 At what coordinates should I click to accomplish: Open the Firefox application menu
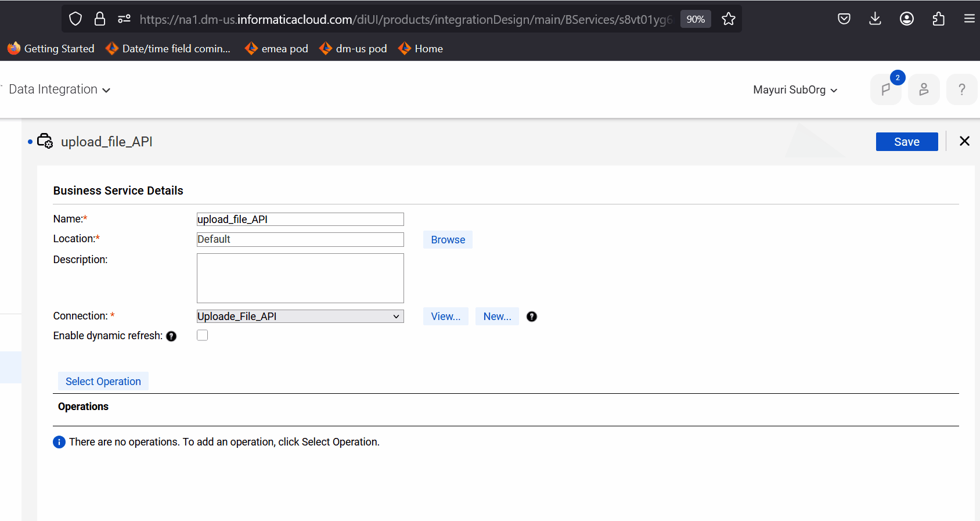point(969,19)
